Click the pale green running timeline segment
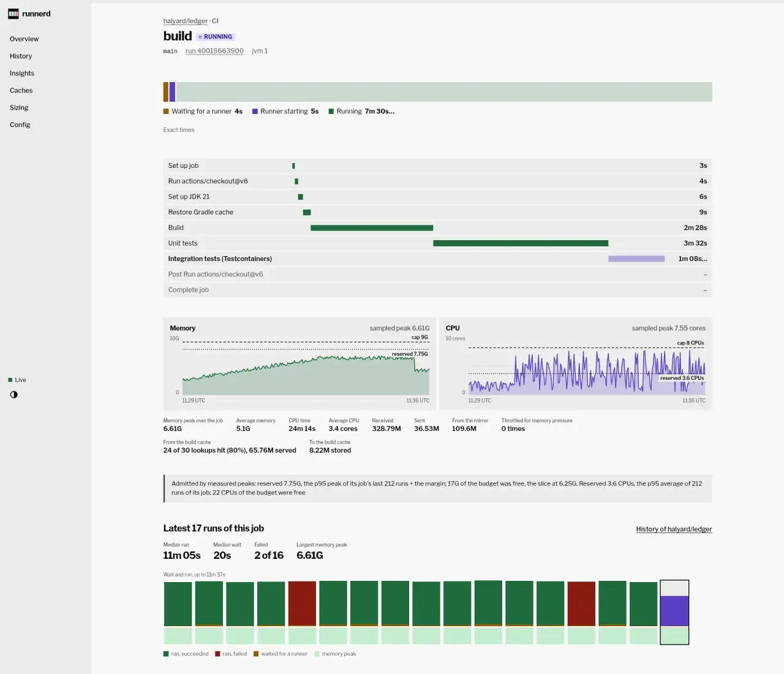The width and height of the screenshot is (784, 674). (x=444, y=92)
